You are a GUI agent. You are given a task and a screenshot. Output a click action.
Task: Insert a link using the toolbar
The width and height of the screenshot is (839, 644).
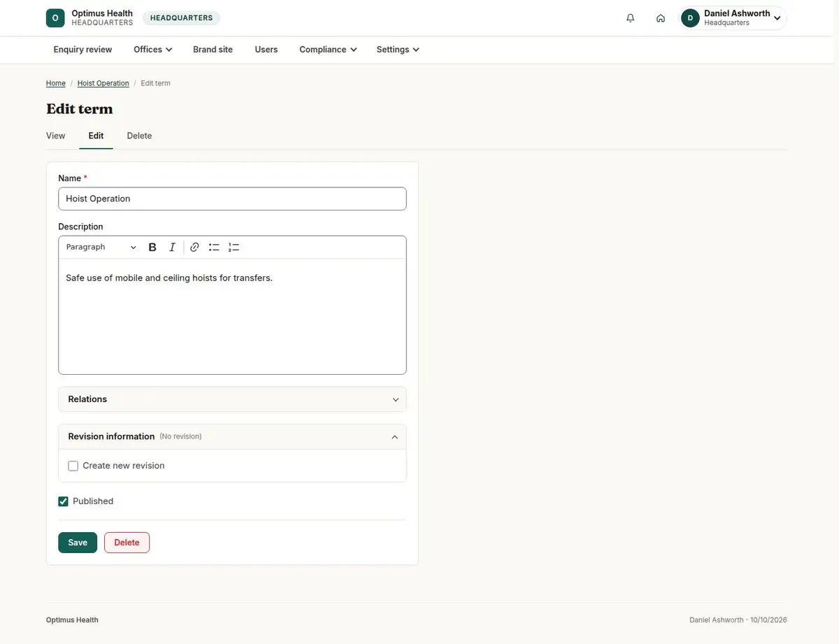(x=194, y=248)
